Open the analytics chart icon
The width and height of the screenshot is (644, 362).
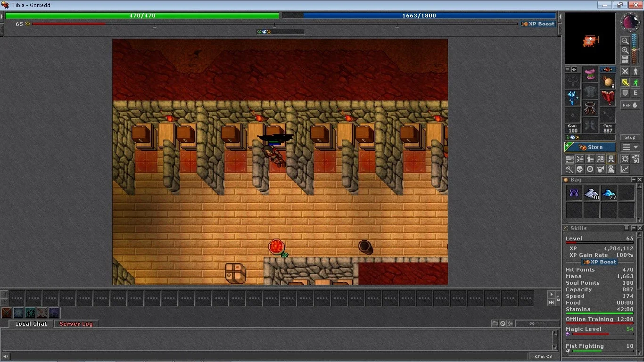(x=625, y=169)
